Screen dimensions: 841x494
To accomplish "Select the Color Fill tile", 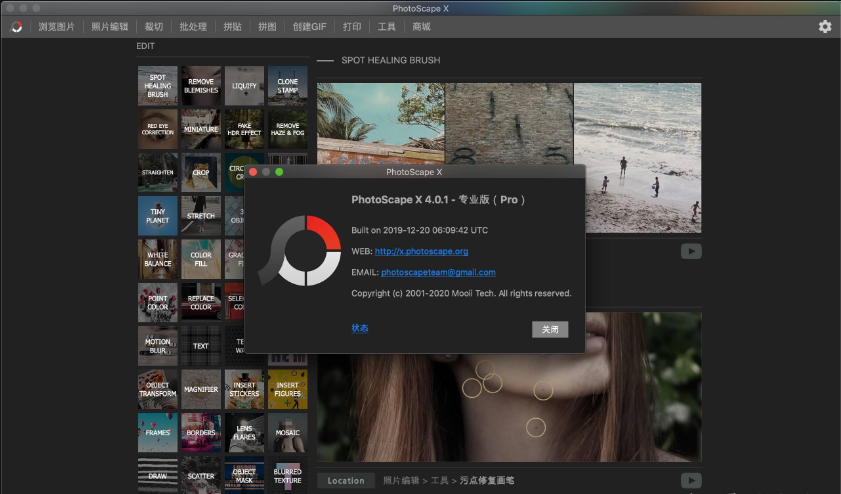I will [201, 259].
